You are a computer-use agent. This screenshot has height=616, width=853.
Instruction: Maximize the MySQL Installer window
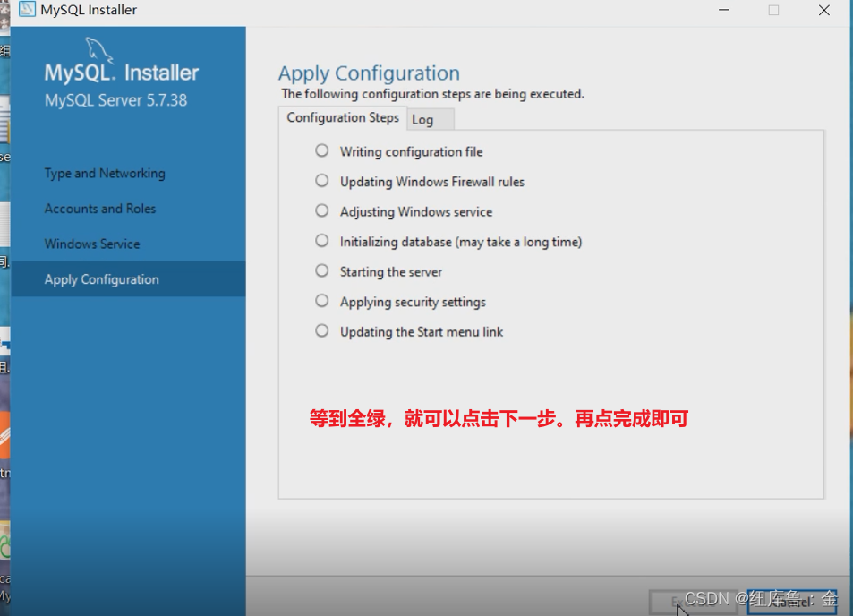773,10
